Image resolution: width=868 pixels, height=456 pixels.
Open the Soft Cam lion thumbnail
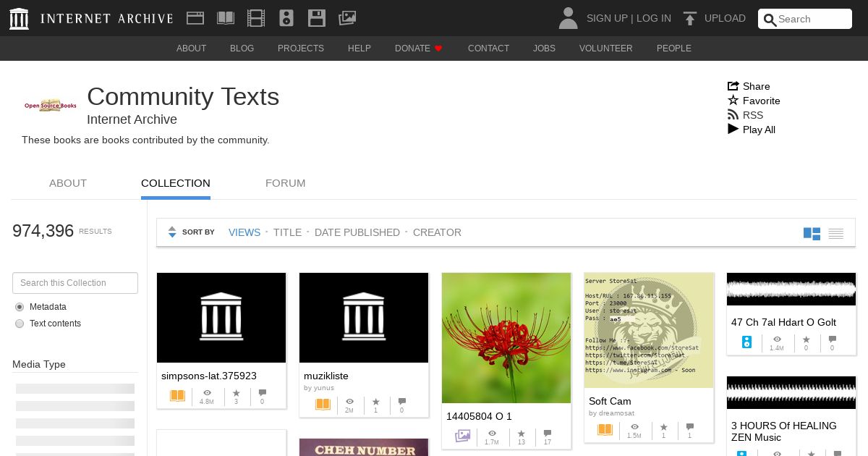[x=649, y=330]
